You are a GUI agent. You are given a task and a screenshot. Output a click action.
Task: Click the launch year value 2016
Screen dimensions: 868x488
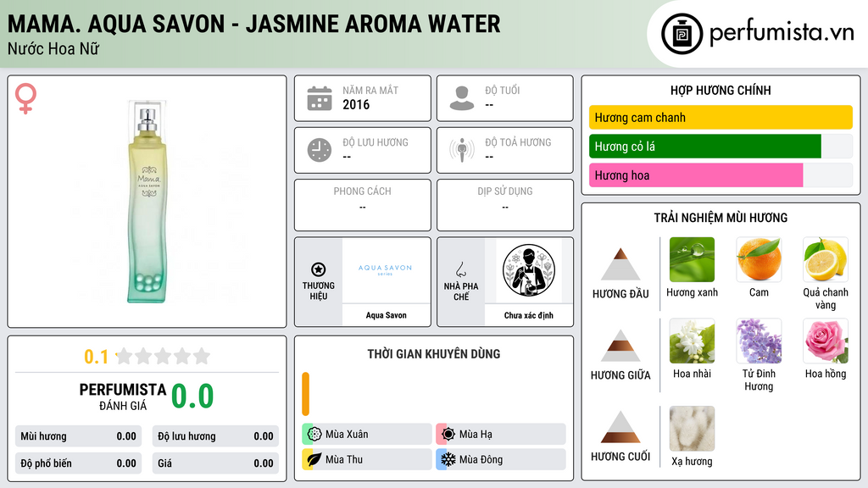(x=356, y=104)
